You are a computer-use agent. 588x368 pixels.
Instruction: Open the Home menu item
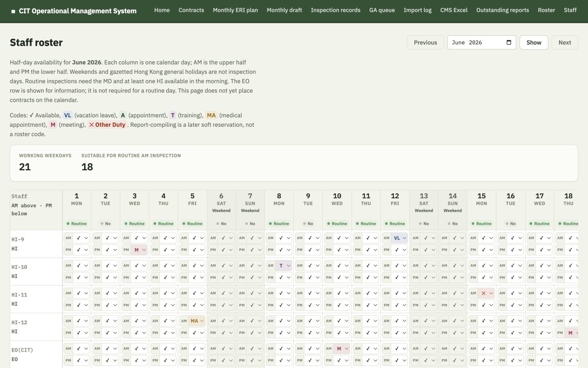click(x=162, y=10)
